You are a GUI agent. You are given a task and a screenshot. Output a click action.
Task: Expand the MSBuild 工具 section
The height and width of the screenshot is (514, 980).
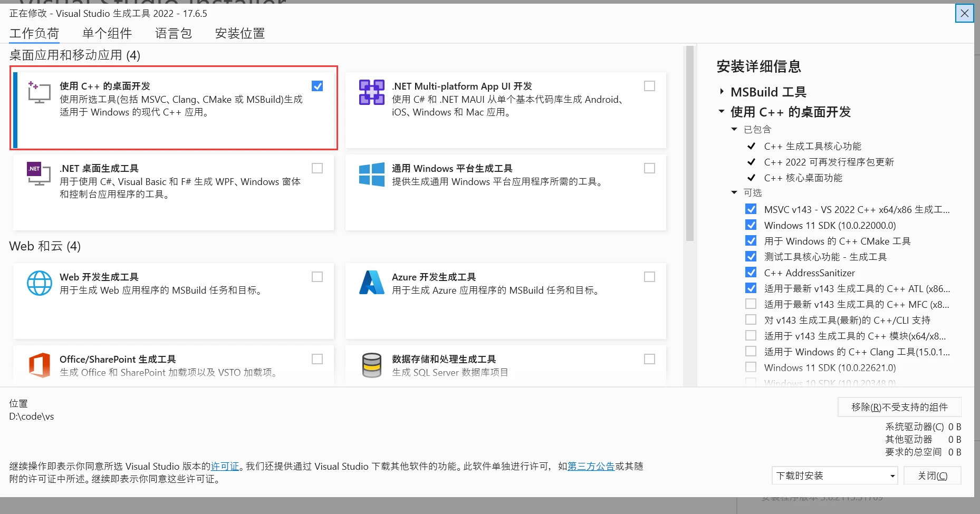pos(722,92)
